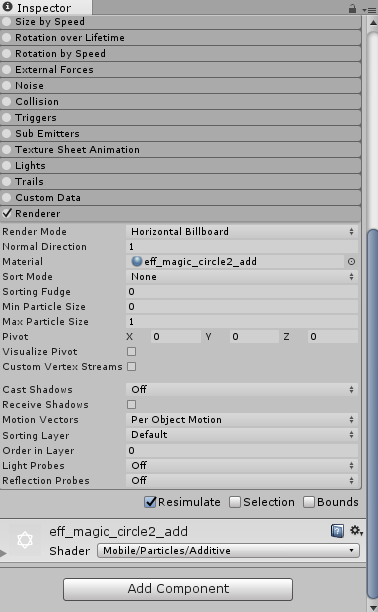Toggle Receive Shadows checkbox
This screenshot has height=612, width=378.
point(132,405)
